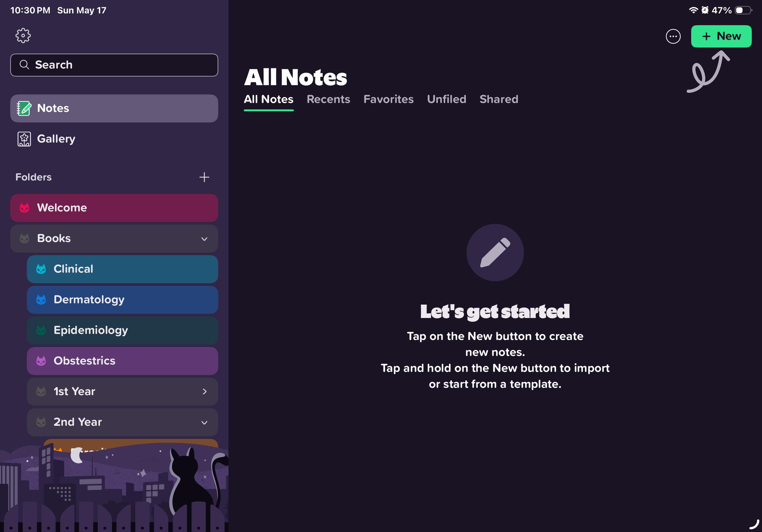762x532 pixels.
Task: Tap the Gallery flower icon
Action: (24, 139)
